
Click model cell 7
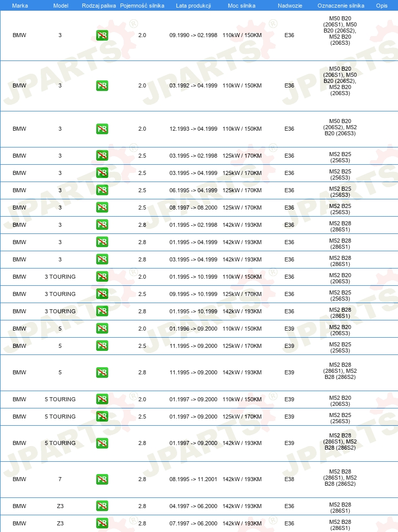(60, 480)
